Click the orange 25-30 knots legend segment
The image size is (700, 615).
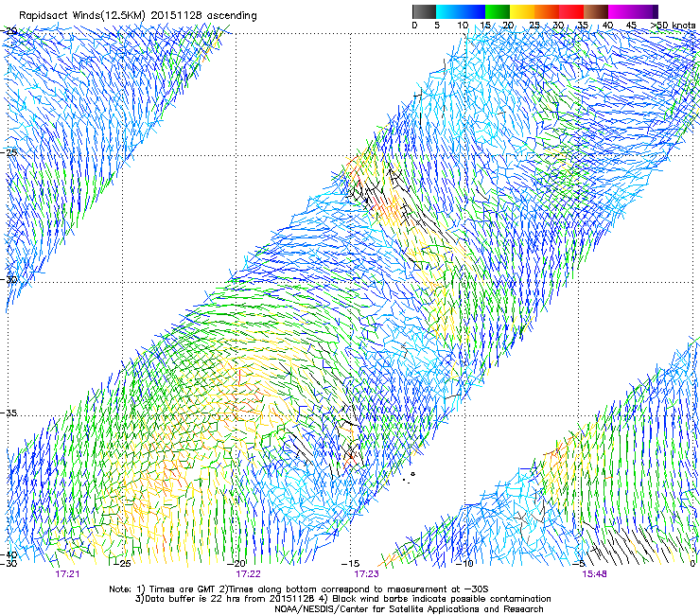[547, 11]
